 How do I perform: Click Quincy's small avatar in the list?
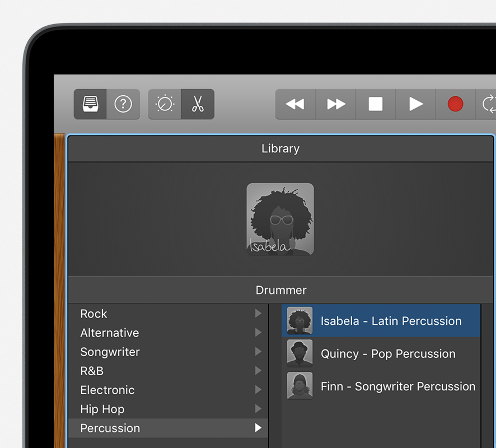[300, 353]
